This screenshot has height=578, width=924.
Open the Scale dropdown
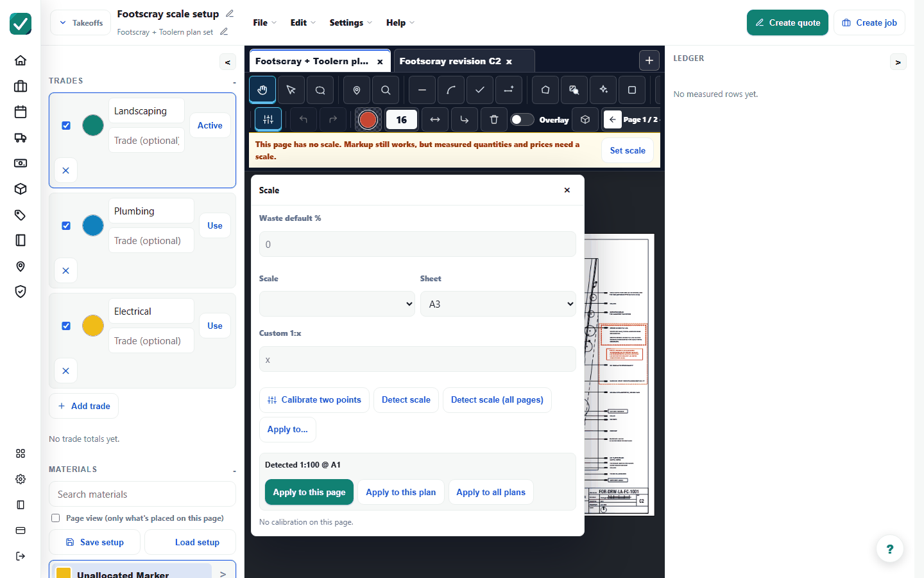(x=338, y=304)
